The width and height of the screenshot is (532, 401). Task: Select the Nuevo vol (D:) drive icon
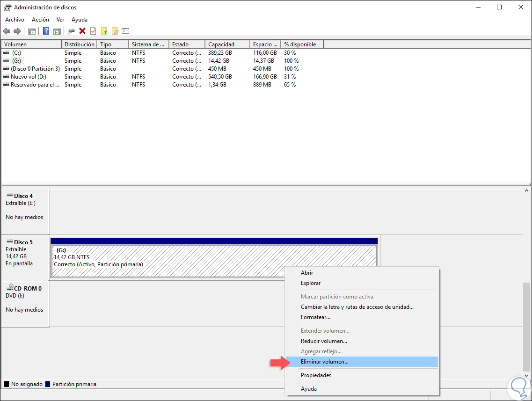click(x=6, y=77)
